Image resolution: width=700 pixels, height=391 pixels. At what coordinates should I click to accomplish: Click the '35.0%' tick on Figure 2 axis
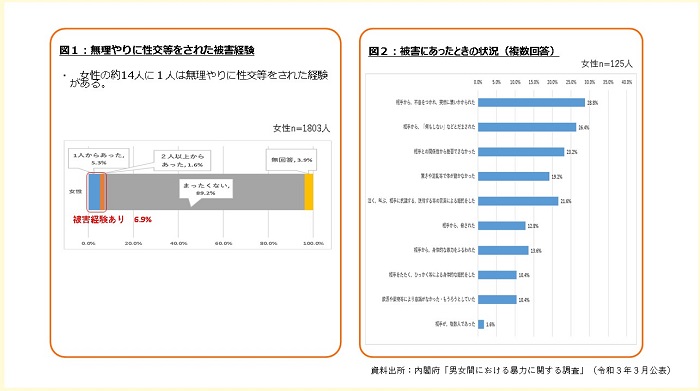click(608, 82)
